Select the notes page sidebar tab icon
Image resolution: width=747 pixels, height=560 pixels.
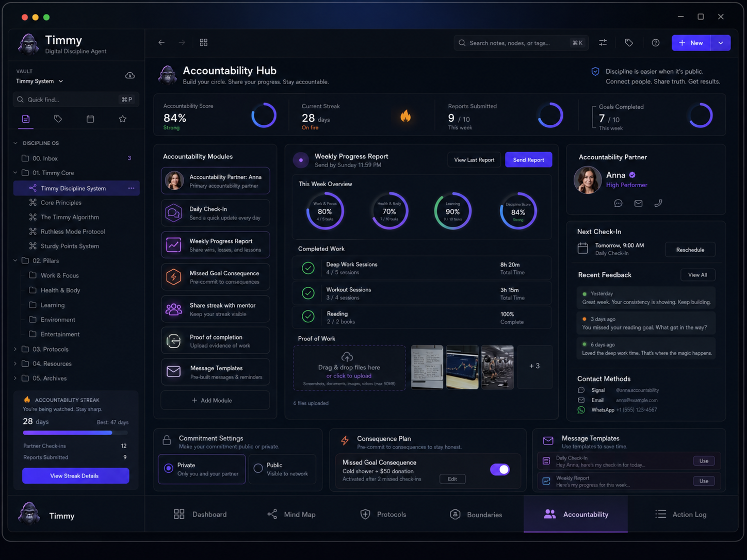[x=26, y=119]
